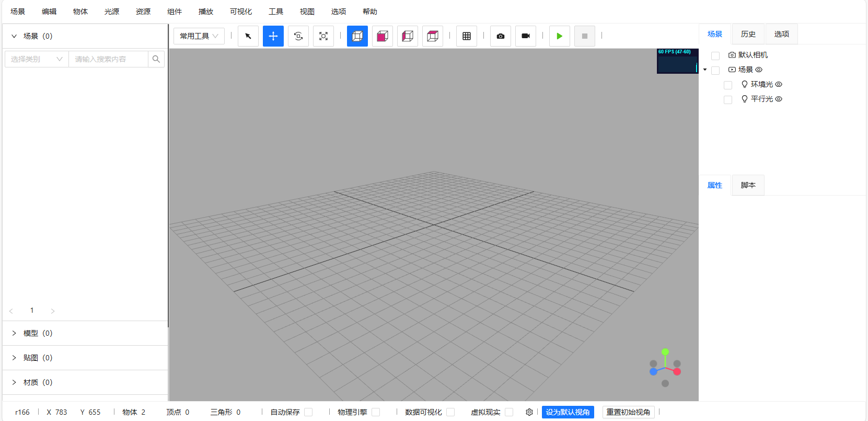The height and width of the screenshot is (421, 868).
Task: Open the settings gear in status bar
Action: 529,412
